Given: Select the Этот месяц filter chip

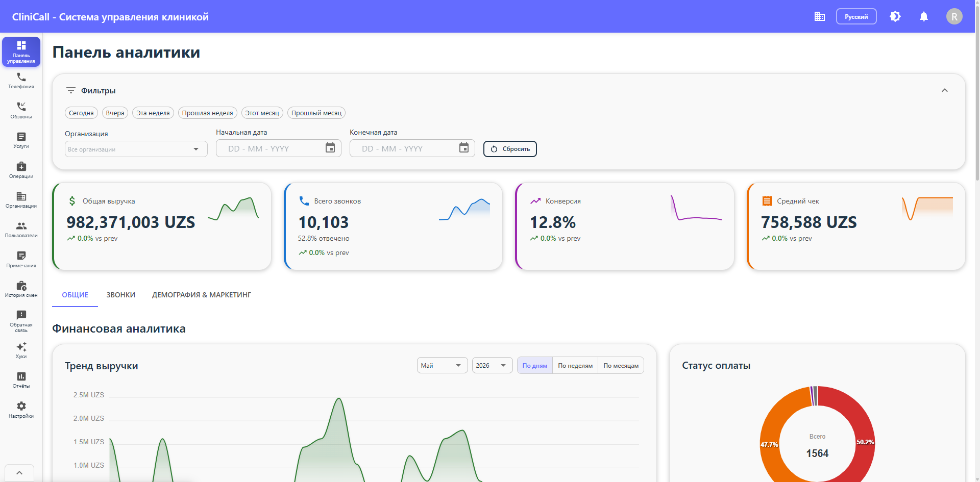Looking at the screenshot, I should [x=262, y=113].
